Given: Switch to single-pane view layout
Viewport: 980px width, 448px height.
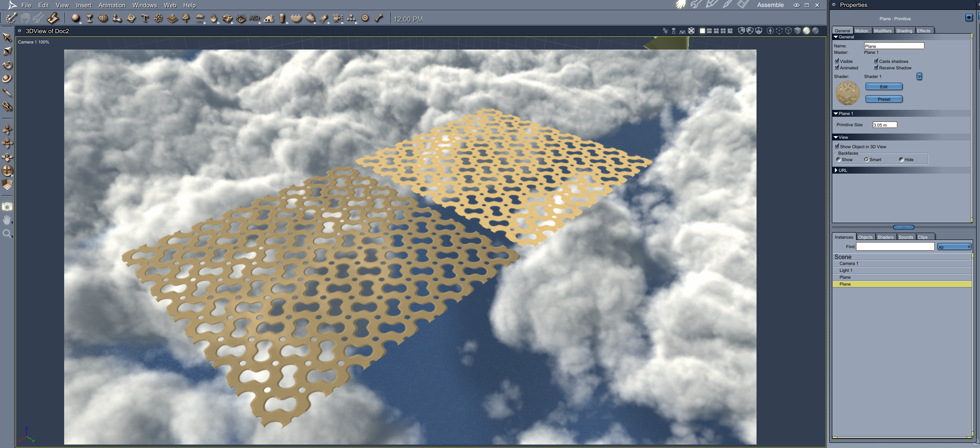Looking at the screenshot, I should pos(702,31).
